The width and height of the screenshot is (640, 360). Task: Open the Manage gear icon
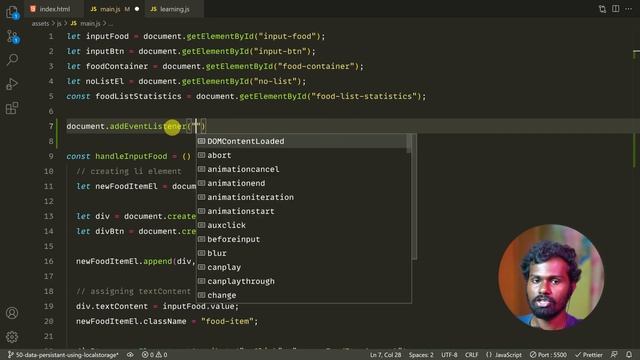[x=12, y=337]
